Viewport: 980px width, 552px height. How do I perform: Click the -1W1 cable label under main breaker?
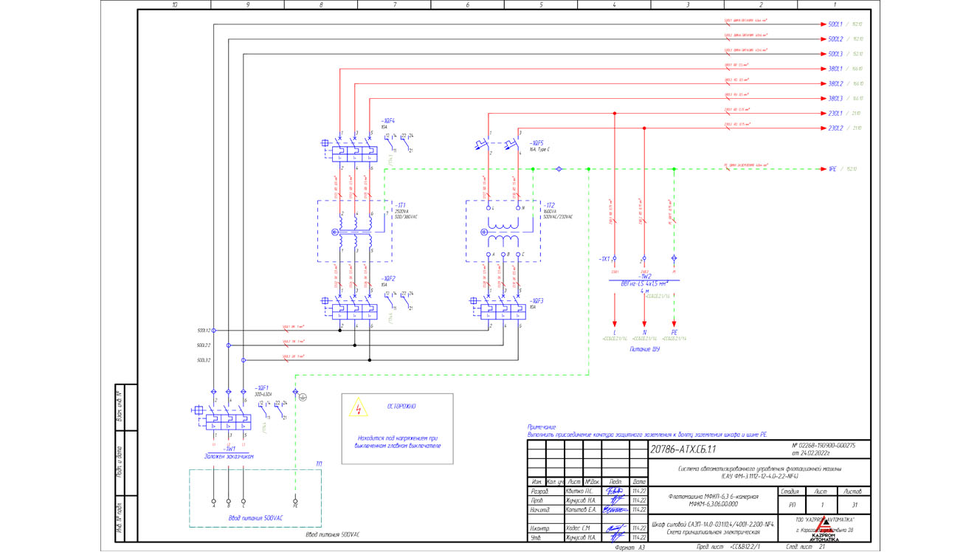coord(230,448)
